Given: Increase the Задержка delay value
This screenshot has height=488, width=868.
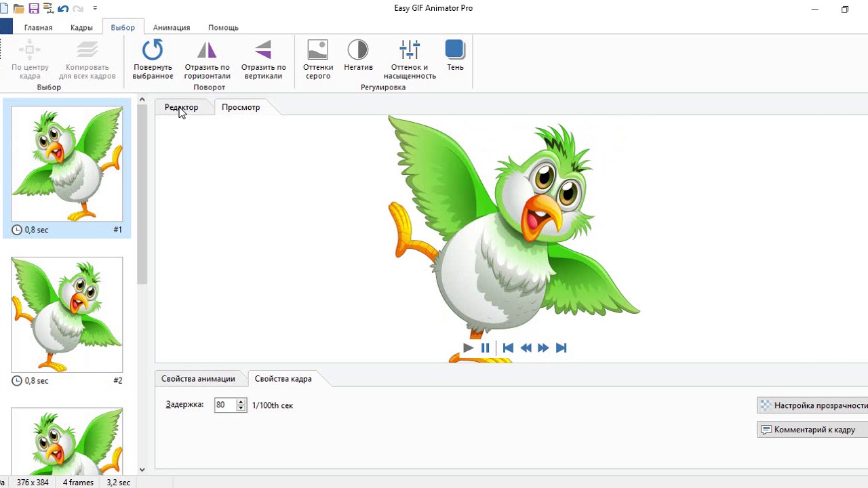Looking at the screenshot, I should coord(241,402).
